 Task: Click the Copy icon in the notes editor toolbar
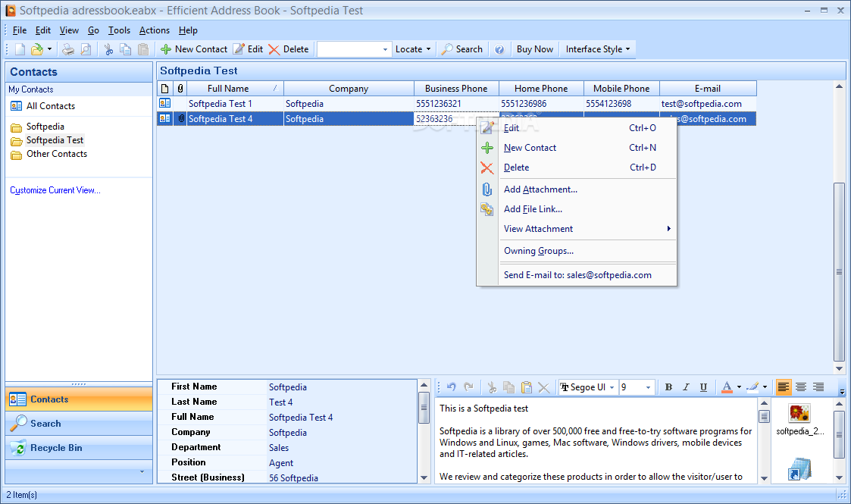point(508,387)
